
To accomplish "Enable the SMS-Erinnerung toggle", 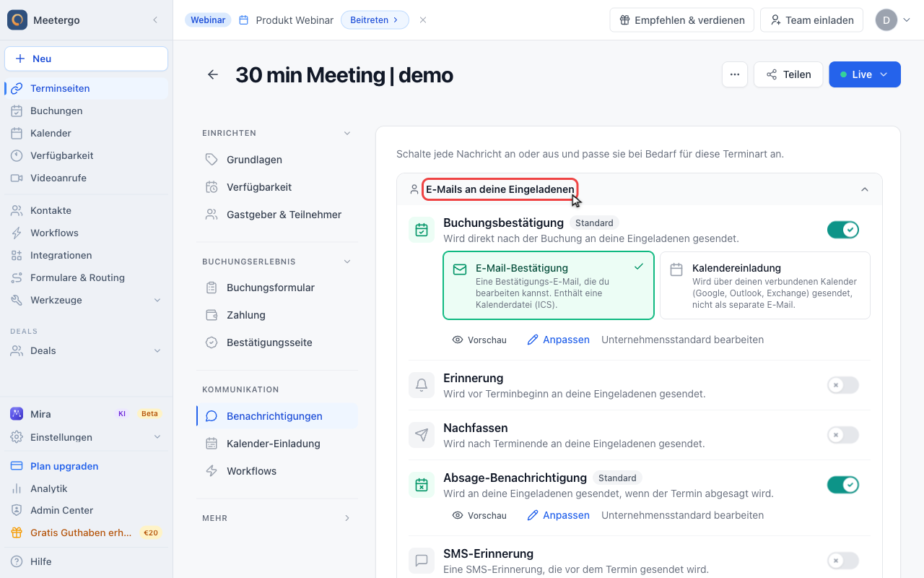I will (843, 561).
